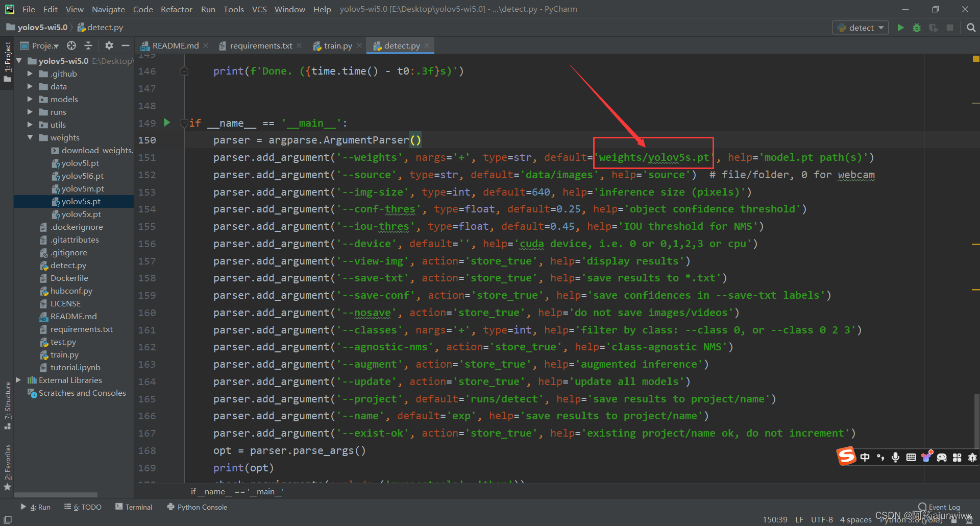This screenshot has height=526, width=980.
Task: Close the README.md tab
Action: point(206,45)
